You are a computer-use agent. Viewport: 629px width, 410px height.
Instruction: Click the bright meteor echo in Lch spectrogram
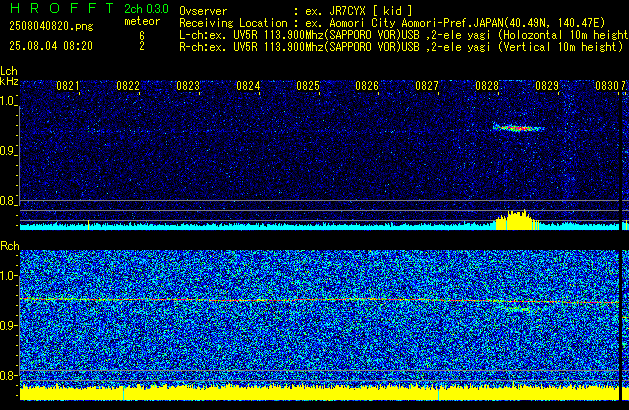coord(518,128)
